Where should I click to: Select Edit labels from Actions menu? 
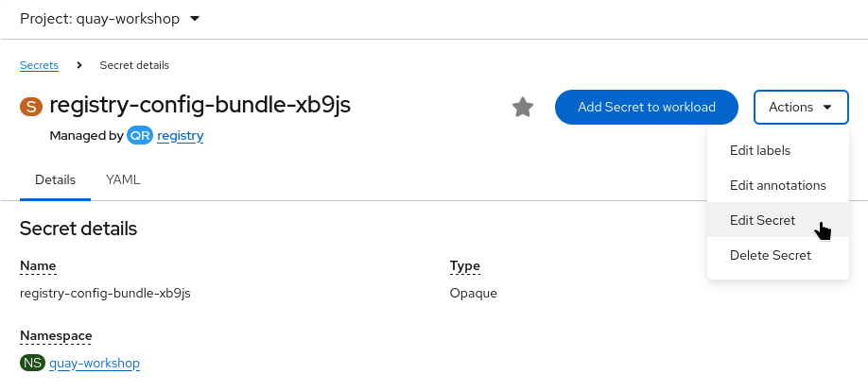[760, 150]
